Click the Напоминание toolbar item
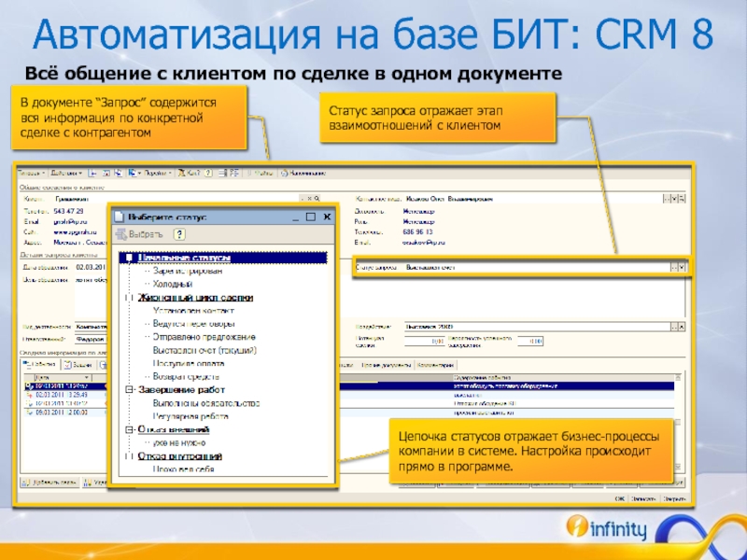Screen dimensions: 747x560 click(303, 173)
